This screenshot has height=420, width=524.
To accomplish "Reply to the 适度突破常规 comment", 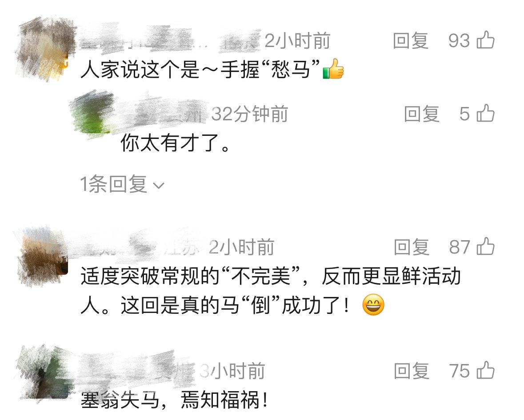I will coord(412,247).
